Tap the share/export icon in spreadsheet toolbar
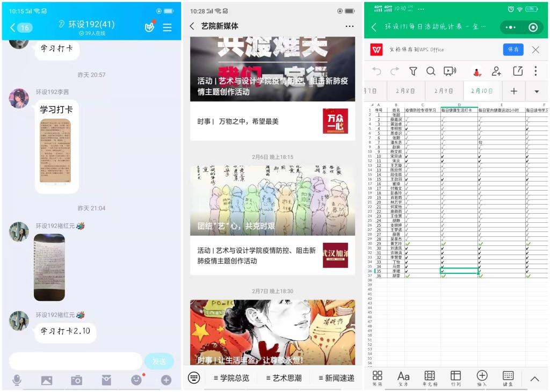 [x=518, y=71]
